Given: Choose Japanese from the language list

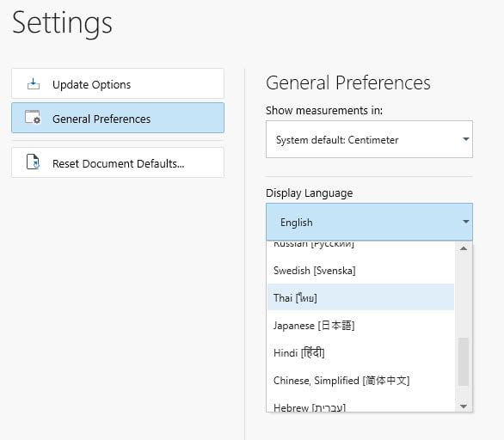Looking at the screenshot, I should (x=360, y=326).
